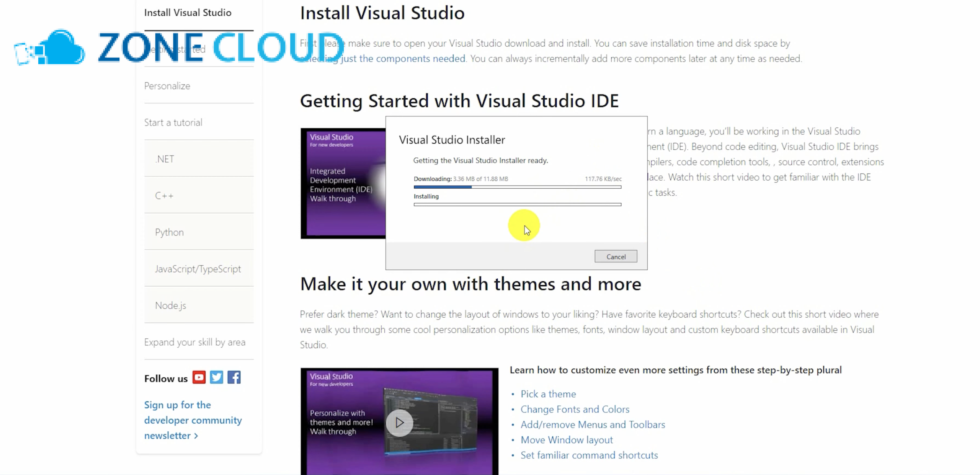Select Personalize in the sidebar
This screenshot has width=980, height=475.
coord(167,86)
